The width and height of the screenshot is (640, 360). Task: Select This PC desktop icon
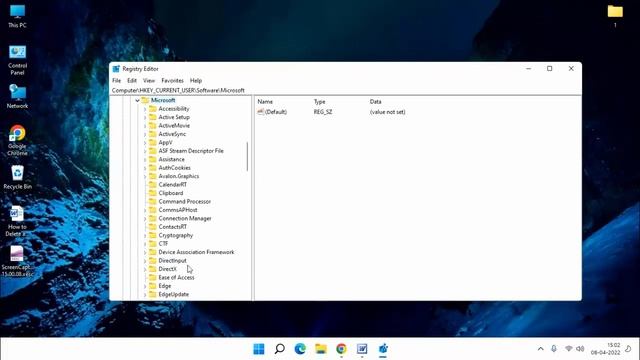17,16
